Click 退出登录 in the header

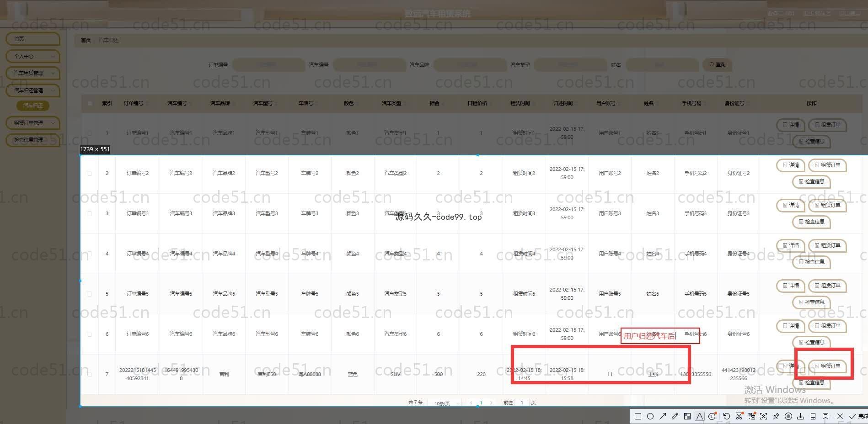pos(850,14)
